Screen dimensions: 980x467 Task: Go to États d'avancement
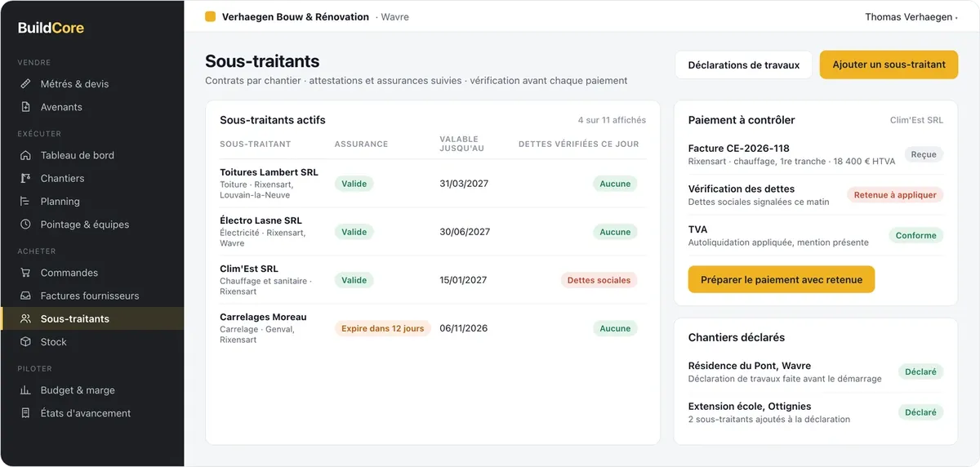[91, 413]
